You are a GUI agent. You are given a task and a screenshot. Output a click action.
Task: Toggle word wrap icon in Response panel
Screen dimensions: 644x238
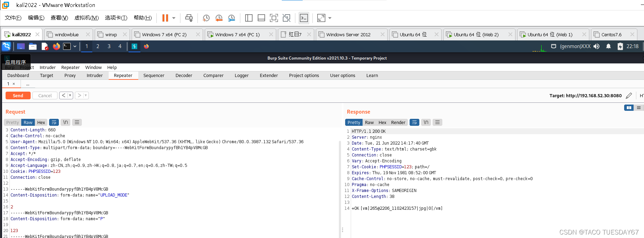tap(414, 123)
